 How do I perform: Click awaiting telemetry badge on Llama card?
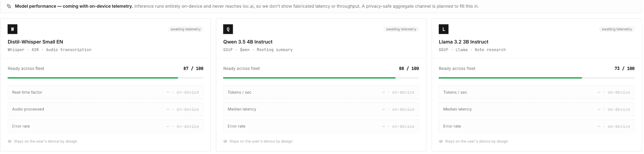click(617, 29)
